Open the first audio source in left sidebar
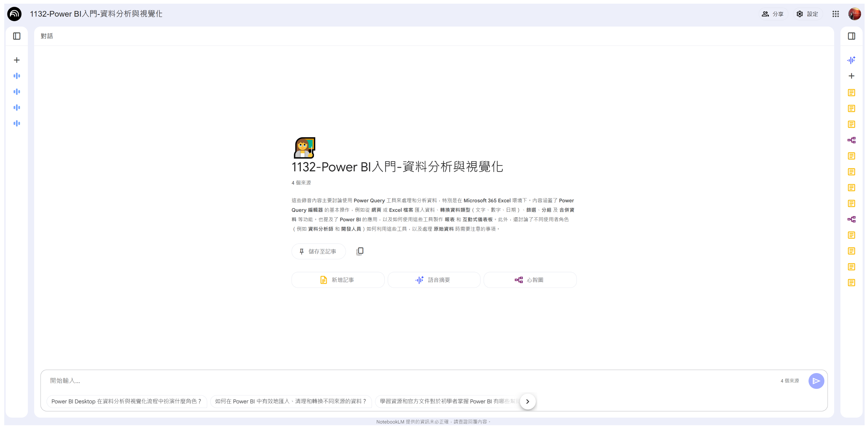Screen dimensions: 868x430 coord(17,76)
